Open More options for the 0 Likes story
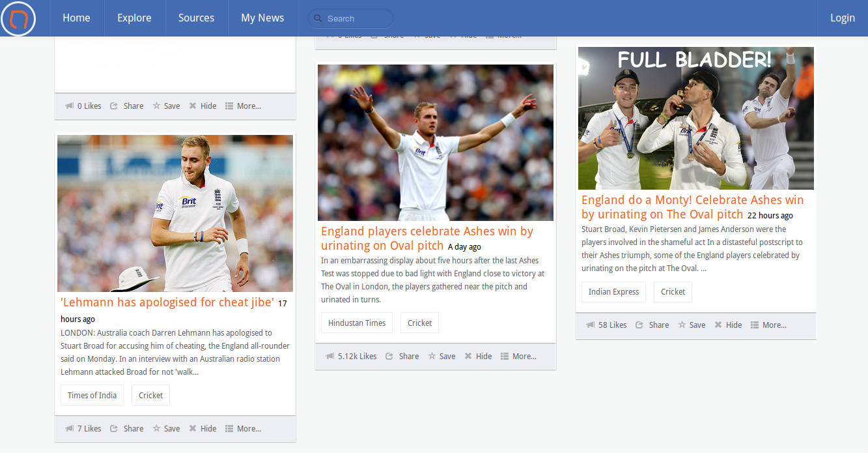868x453 pixels. (243, 106)
